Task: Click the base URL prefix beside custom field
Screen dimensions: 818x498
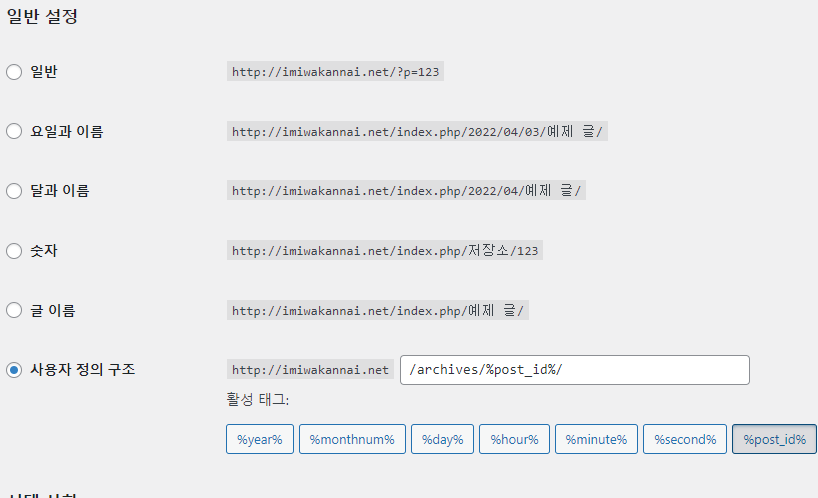Action: pyautogui.click(x=310, y=370)
